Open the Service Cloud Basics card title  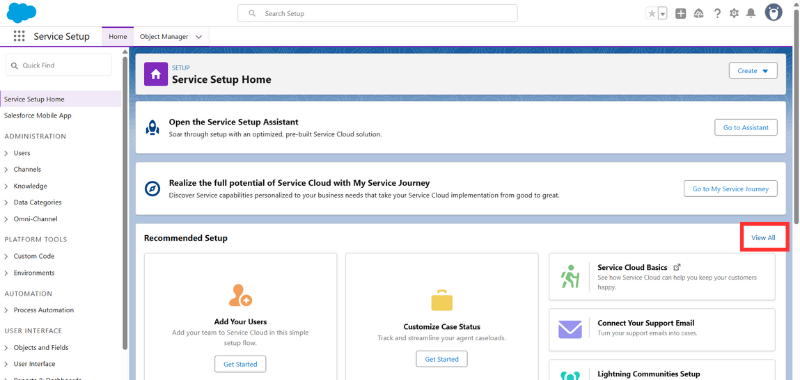(632, 267)
